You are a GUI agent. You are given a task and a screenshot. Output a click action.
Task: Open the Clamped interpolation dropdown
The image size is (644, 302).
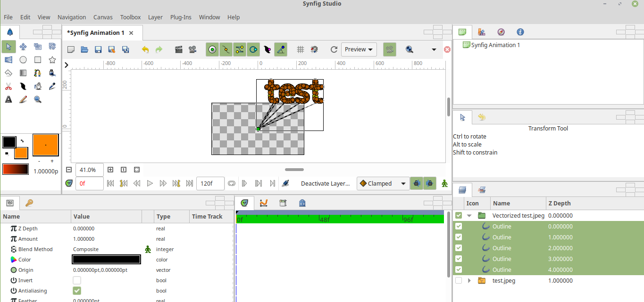(x=383, y=183)
